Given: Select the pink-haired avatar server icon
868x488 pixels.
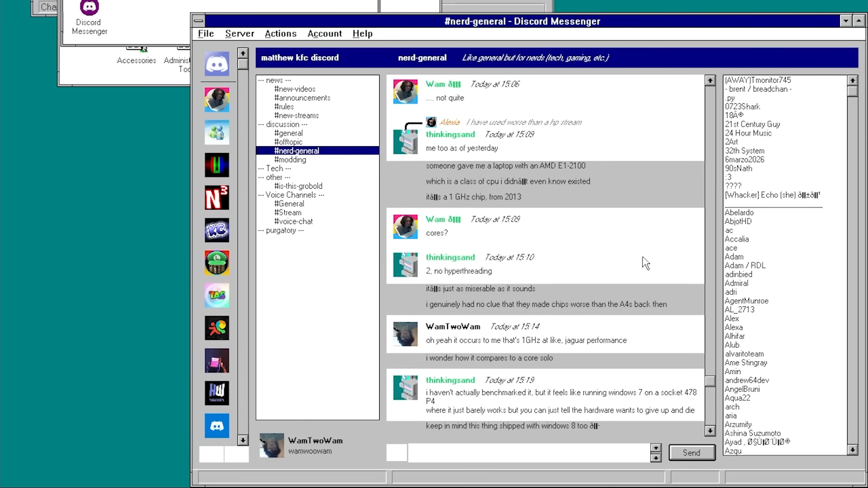Looking at the screenshot, I should coord(217,100).
